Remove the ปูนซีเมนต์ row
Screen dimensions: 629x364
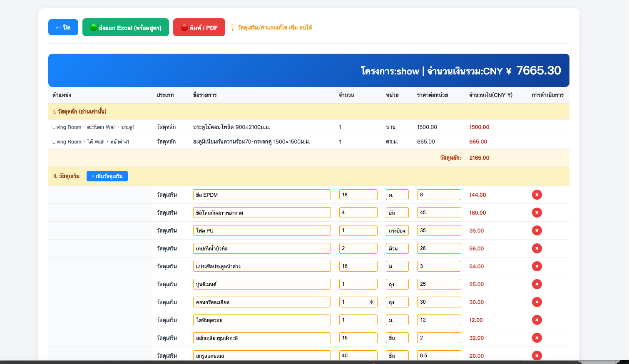pos(537,284)
